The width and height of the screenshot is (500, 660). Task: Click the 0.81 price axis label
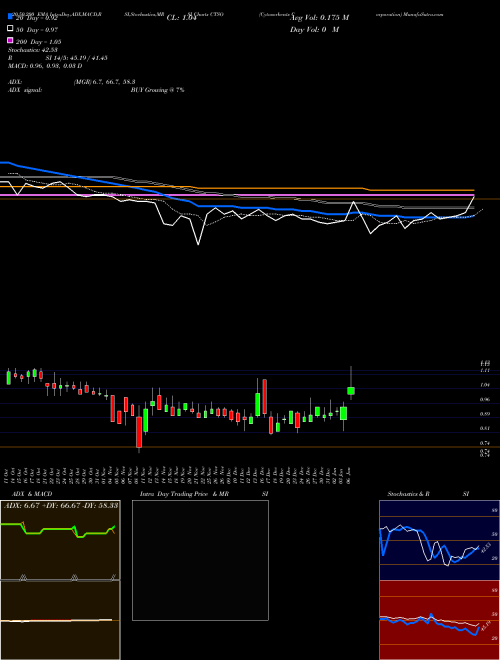coord(485,428)
